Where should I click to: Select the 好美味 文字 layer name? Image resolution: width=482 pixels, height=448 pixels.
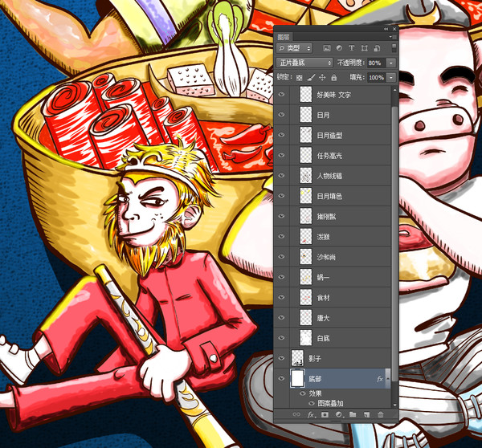334,95
